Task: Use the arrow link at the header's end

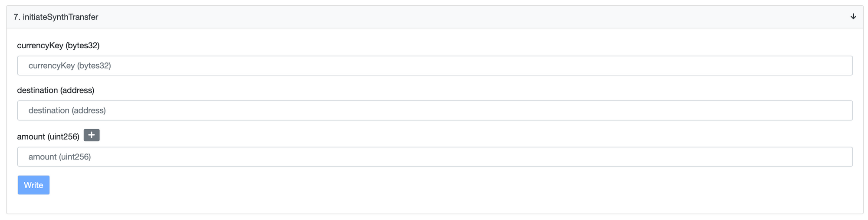Action: click(853, 17)
